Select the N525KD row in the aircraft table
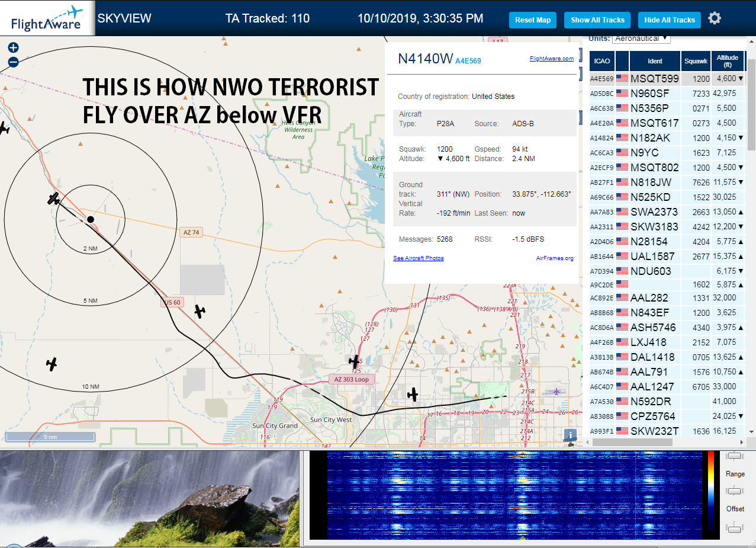This screenshot has height=548, width=756. click(667, 197)
